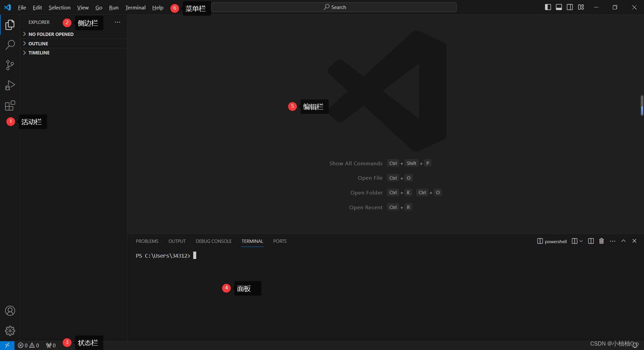Kill terminal with trash icon
This screenshot has height=350, width=644.
601,241
